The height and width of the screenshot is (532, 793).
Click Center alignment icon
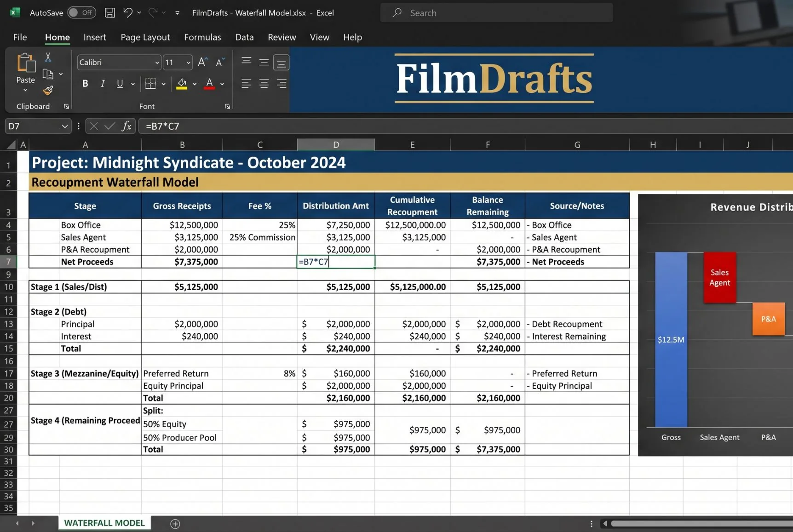pos(264,84)
